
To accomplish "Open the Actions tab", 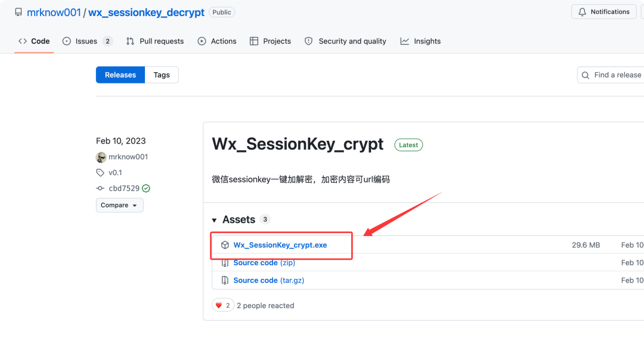I will point(217,41).
